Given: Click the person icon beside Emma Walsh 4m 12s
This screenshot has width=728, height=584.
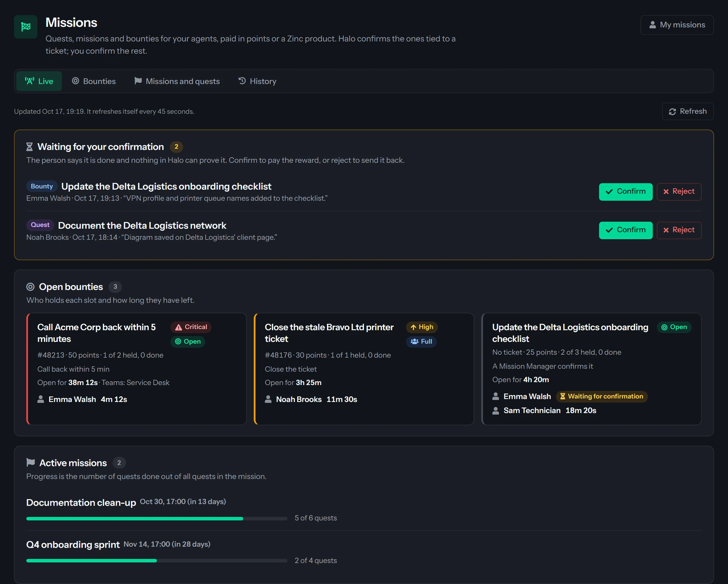Looking at the screenshot, I should pos(41,399).
